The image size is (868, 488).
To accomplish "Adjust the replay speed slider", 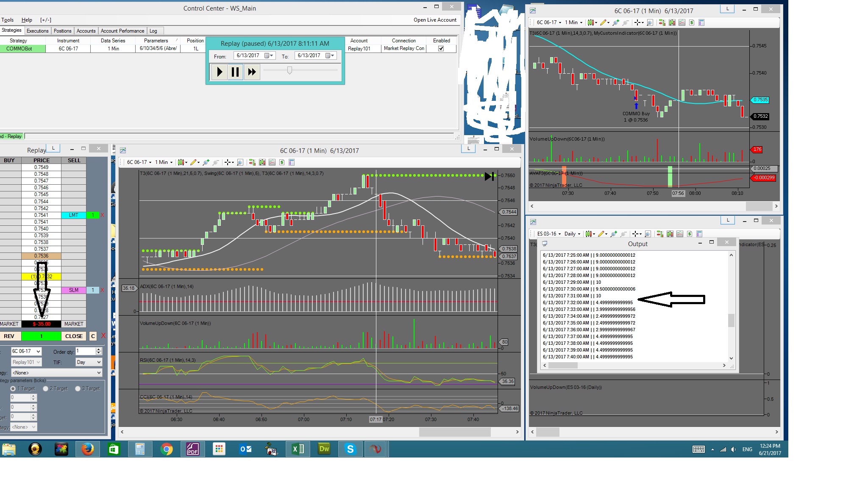I will (x=289, y=70).
